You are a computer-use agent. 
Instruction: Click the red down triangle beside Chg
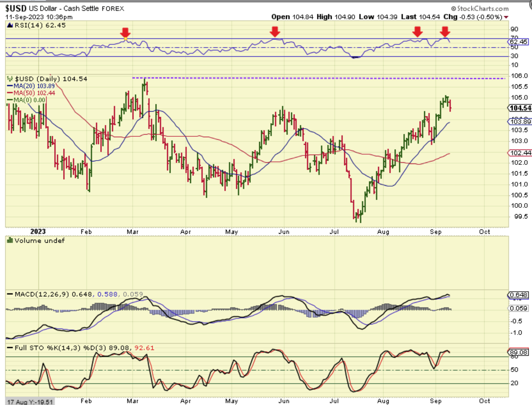pyautogui.click(x=506, y=17)
